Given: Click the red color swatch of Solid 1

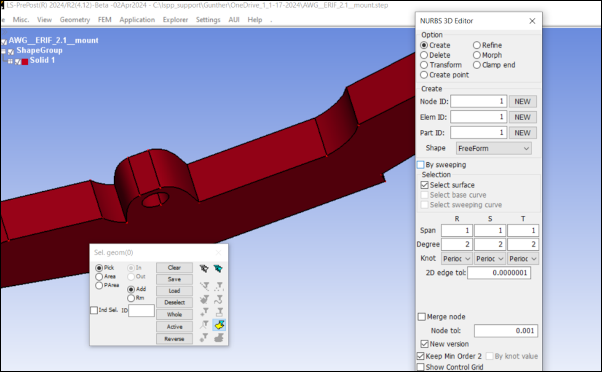Looking at the screenshot, I should (25, 61).
